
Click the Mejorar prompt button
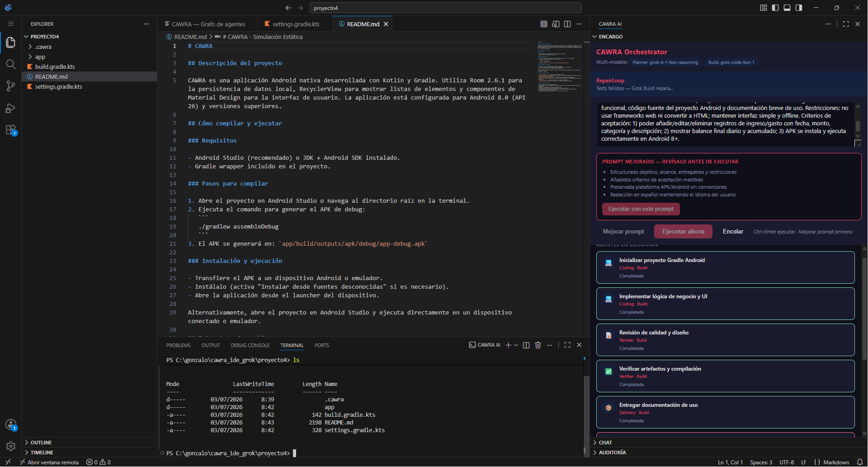[623, 231]
